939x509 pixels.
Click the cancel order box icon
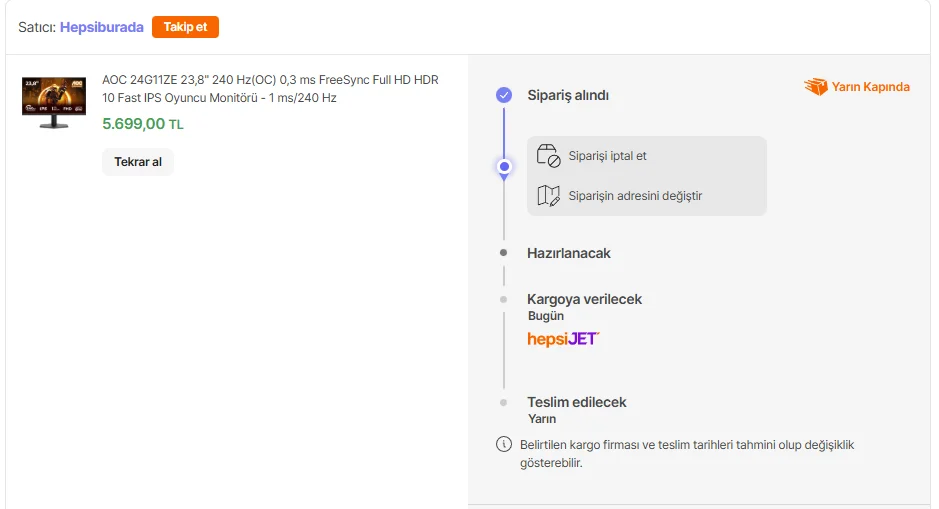tap(548, 156)
